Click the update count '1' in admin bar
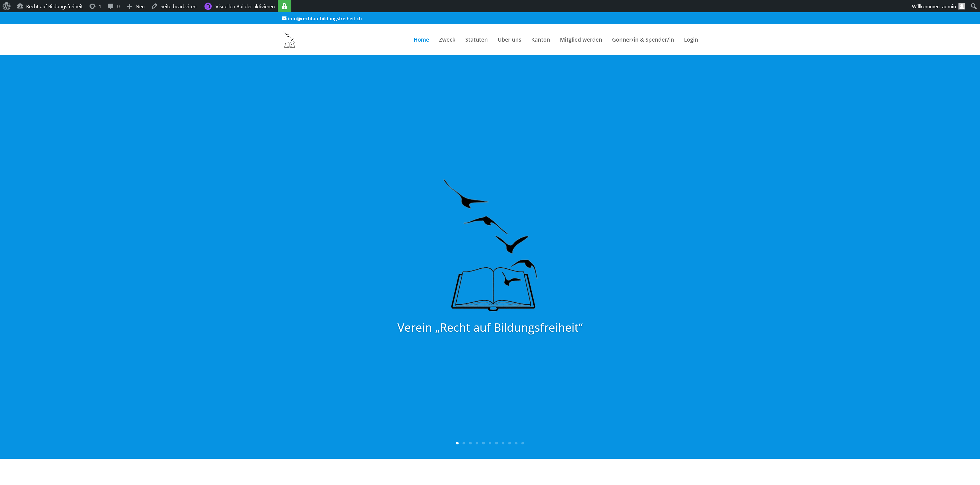The width and height of the screenshot is (980, 485). click(x=100, y=6)
